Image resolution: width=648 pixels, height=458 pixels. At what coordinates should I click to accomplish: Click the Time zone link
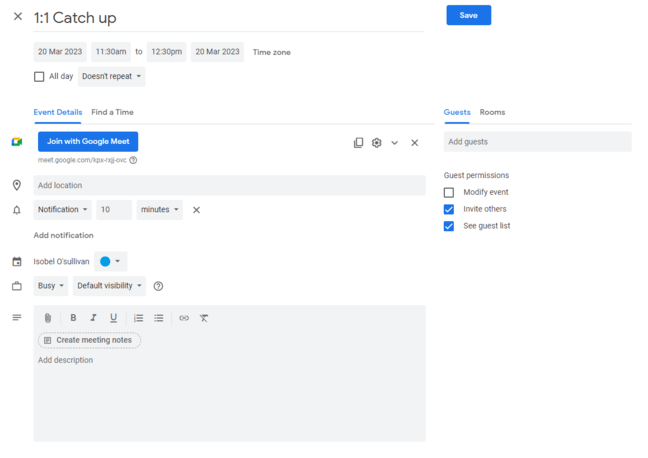(272, 52)
